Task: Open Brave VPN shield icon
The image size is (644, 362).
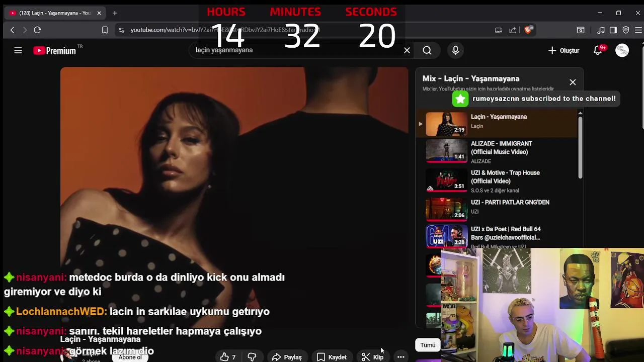Action: click(x=626, y=30)
